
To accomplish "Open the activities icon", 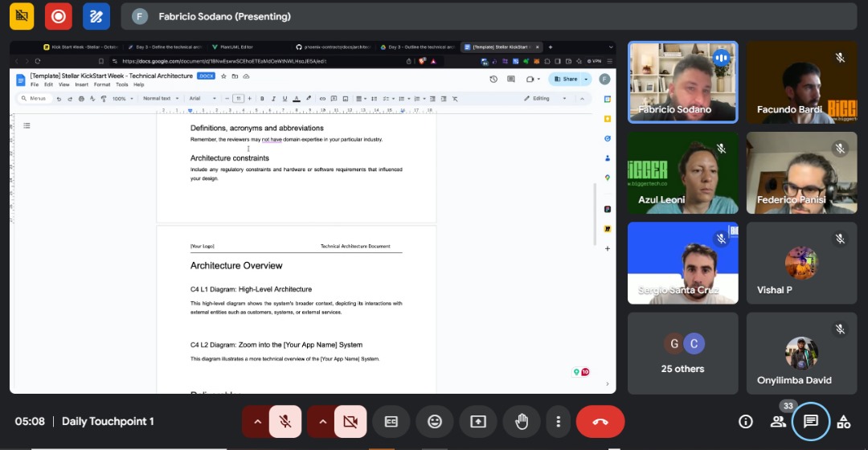I will [844, 422].
